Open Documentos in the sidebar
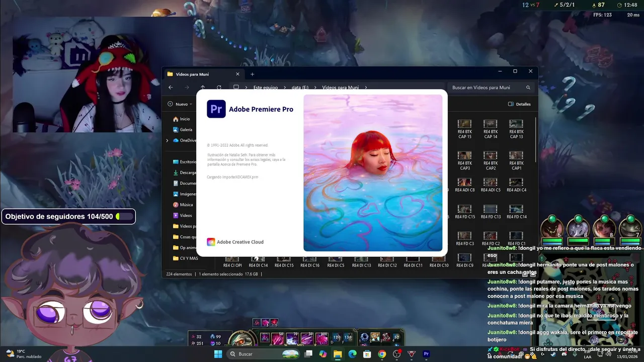 184,184
